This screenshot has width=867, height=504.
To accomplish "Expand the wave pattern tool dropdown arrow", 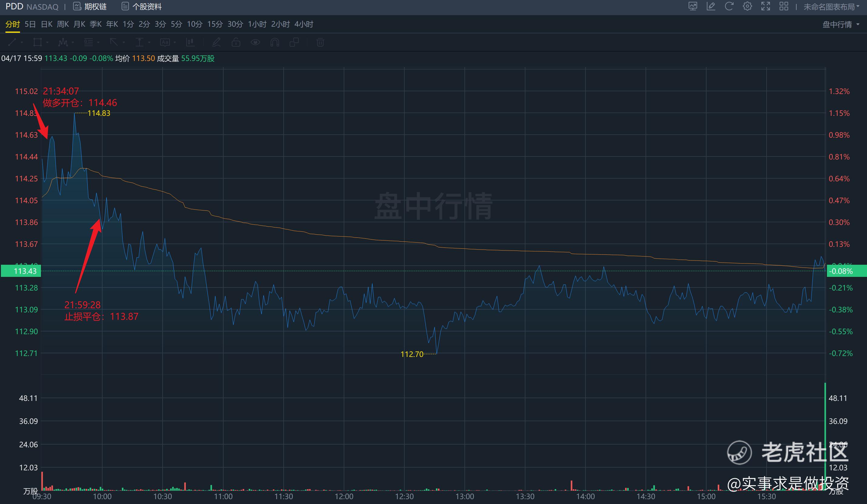I will point(73,43).
